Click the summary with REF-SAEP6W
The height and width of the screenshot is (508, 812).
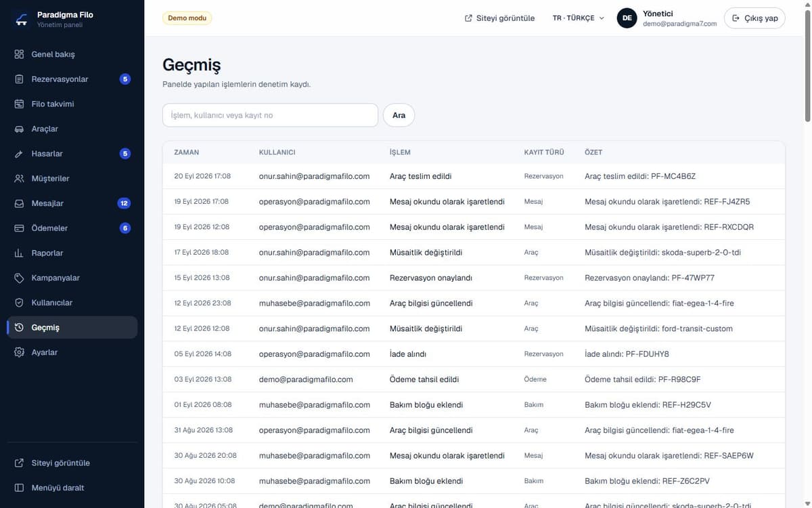click(669, 456)
